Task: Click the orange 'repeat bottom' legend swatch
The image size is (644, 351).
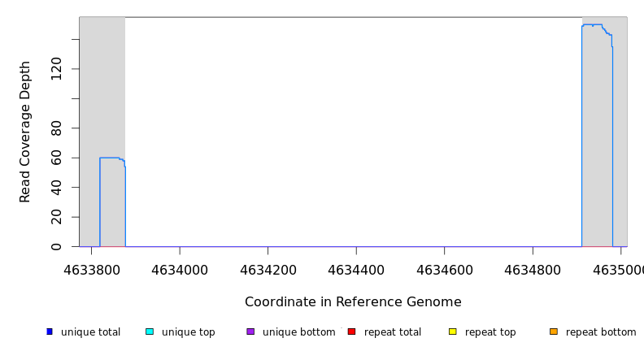Action: pyautogui.click(x=554, y=331)
